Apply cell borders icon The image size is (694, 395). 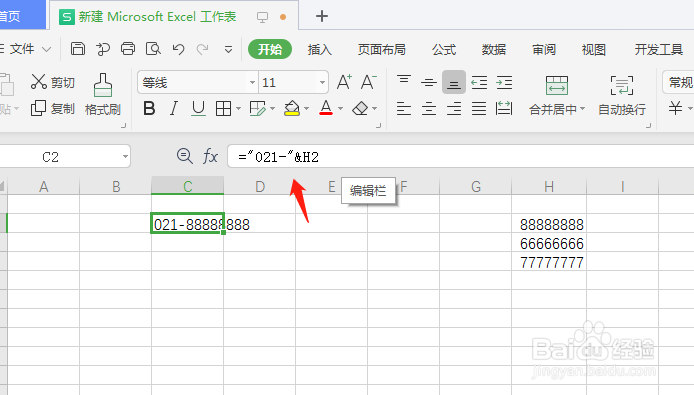(223, 108)
